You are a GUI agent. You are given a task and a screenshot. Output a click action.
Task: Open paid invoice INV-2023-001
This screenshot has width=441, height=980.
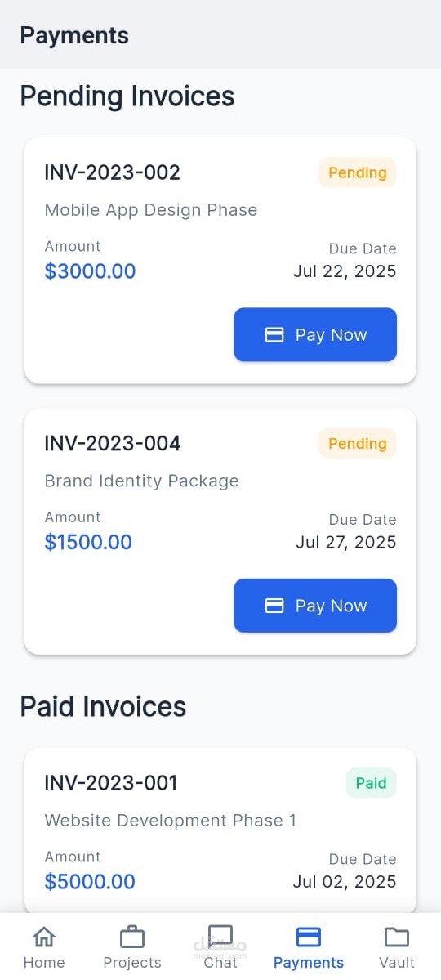tap(110, 782)
